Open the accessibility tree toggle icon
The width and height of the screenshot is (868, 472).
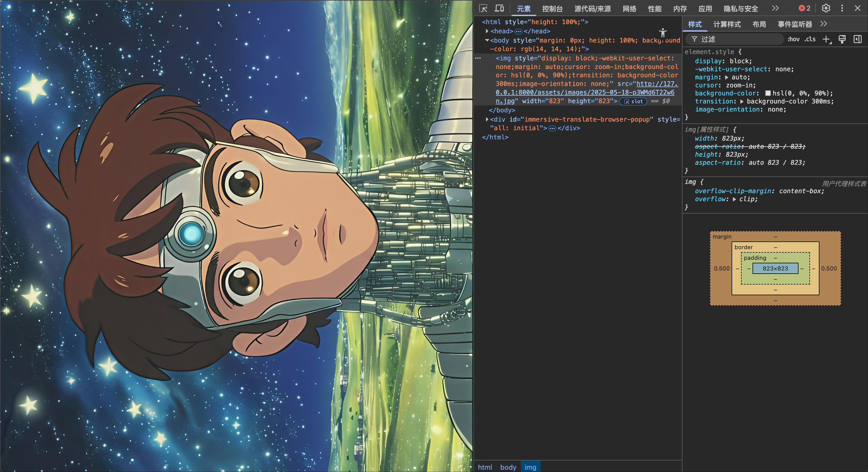[663, 33]
